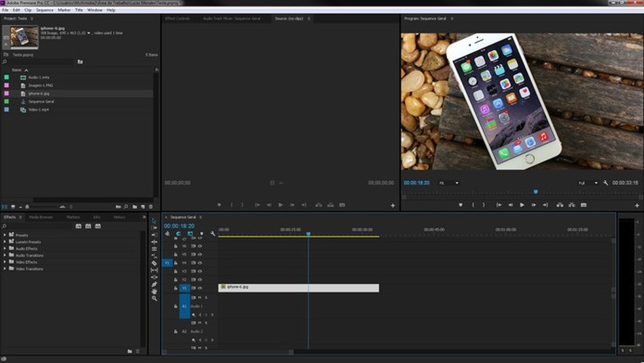Toggle lock on video track V1
The width and height of the screenshot is (644, 363).
[175, 288]
